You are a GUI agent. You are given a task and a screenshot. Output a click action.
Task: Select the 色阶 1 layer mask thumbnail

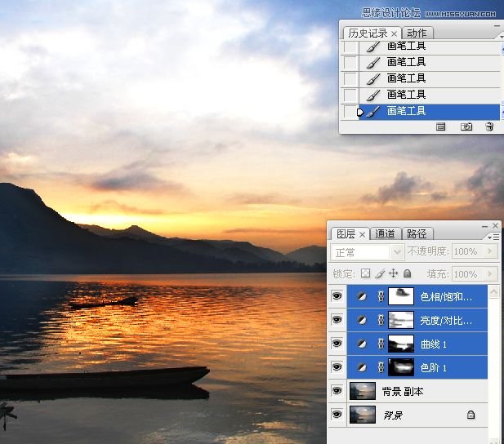point(401,367)
